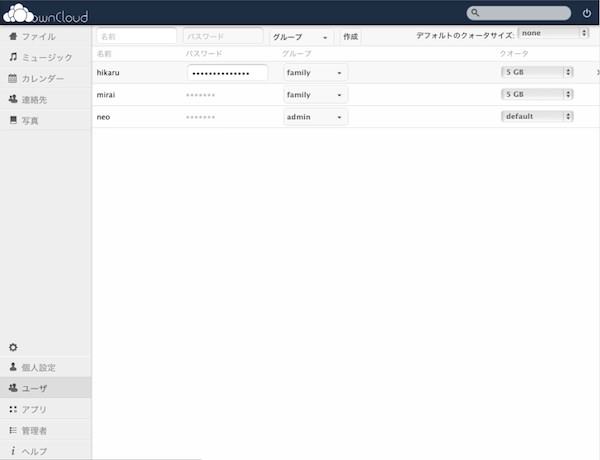Click the logout power icon
The width and height of the screenshot is (600, 460).
pos(586,13)
